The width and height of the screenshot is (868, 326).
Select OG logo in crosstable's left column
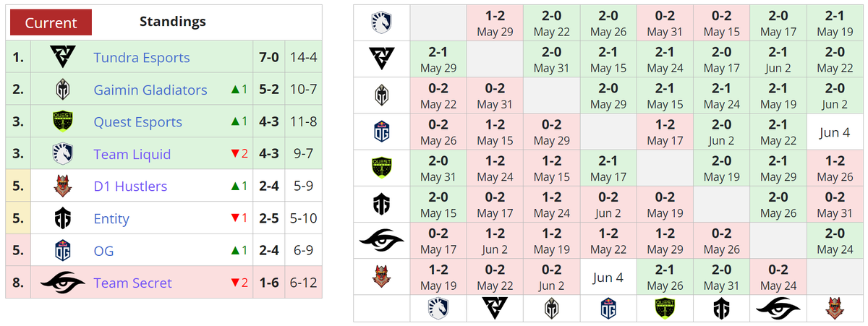coord(381,132)
